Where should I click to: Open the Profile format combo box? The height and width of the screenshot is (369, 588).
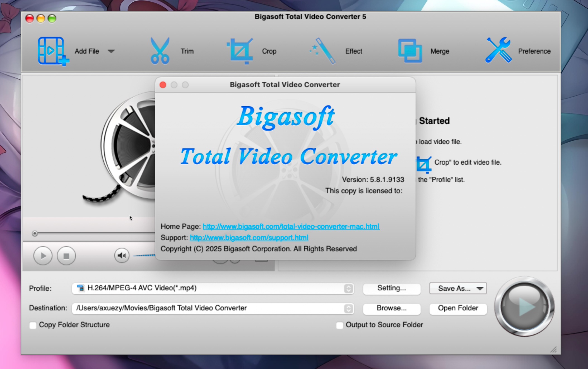213,288
